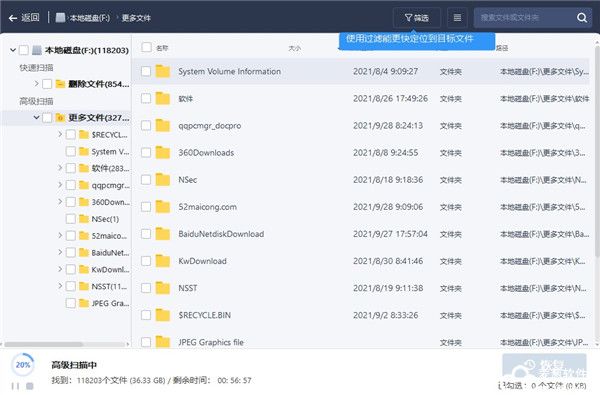Click the 返回 back button text
The image size is (600, 395).
pos(30,18)
